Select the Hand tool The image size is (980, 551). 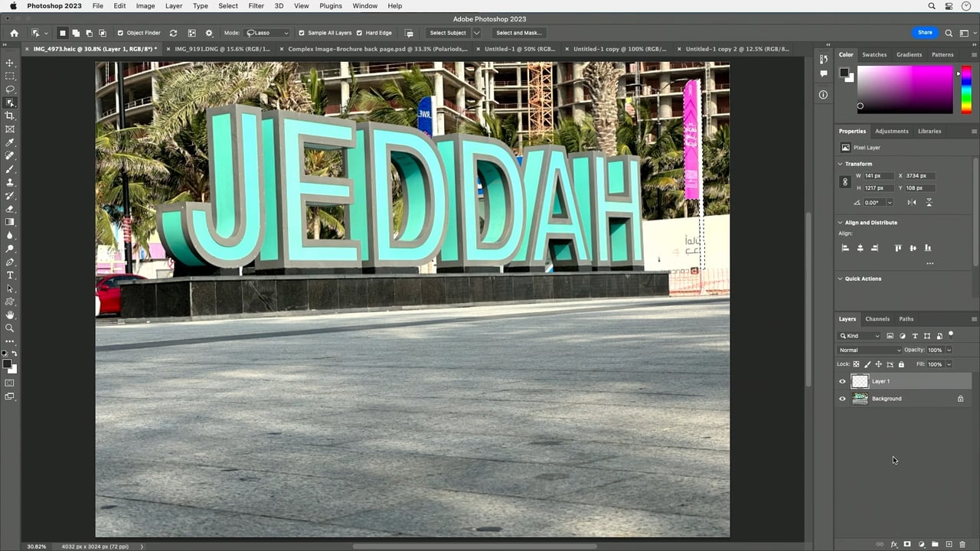coord(10,315)
